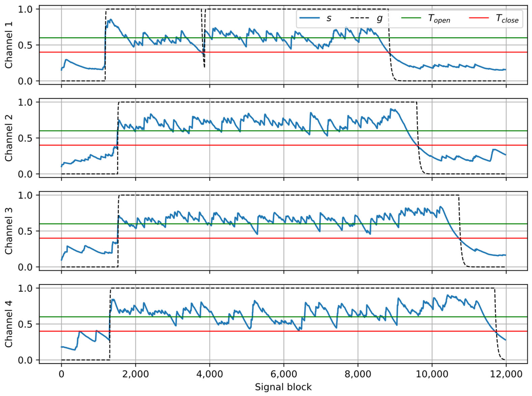Screen dimensions: 532x396
Task: Click the 2,000 x-axis tick label
Action: (x=136, y=374)
